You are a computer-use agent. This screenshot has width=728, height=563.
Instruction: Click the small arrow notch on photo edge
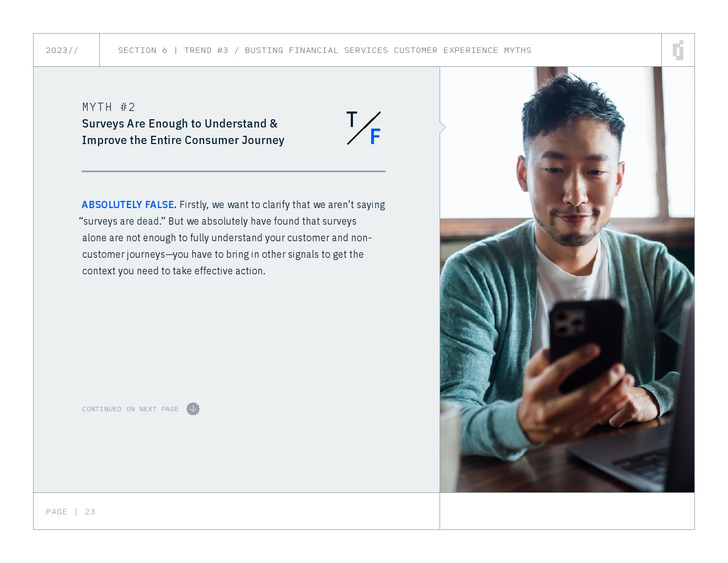click(442, 128)
